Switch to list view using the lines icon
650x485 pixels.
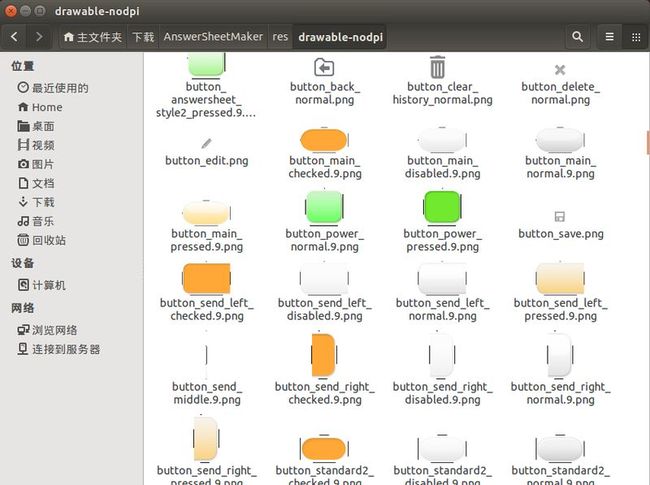[609, 37]
